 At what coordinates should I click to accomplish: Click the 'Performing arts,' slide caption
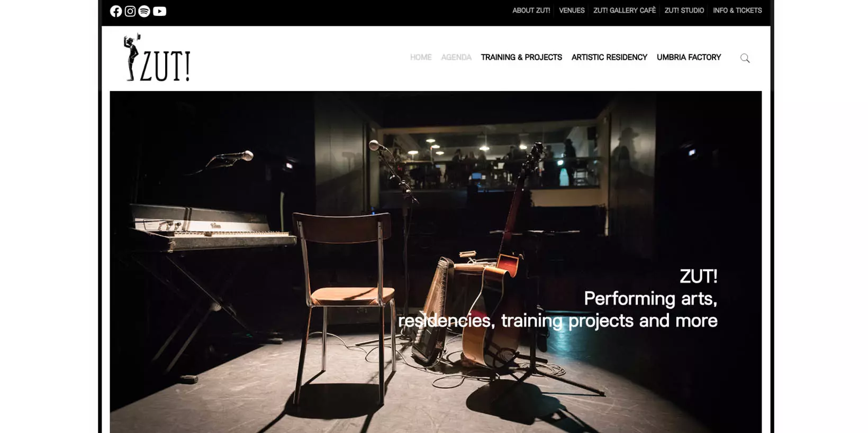point(650,298)
